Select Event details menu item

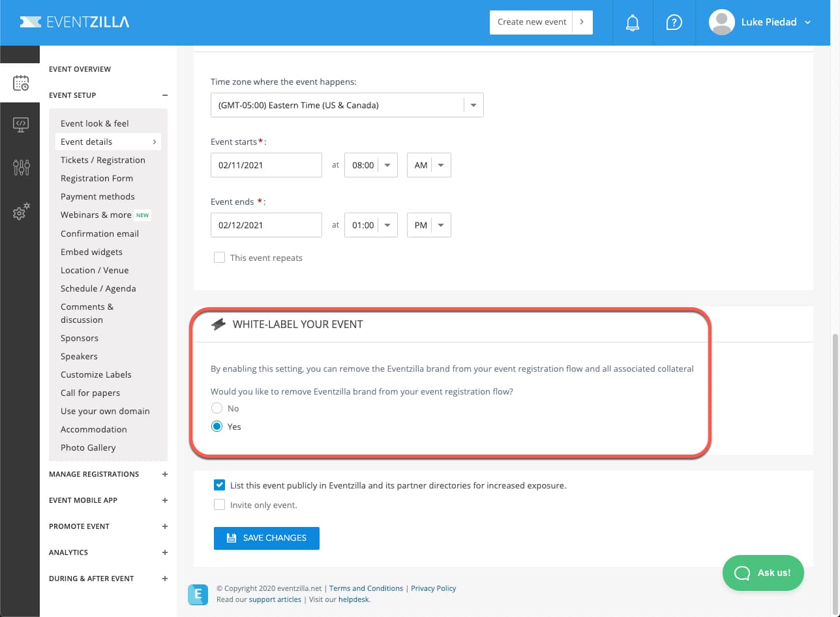[108, 142]
